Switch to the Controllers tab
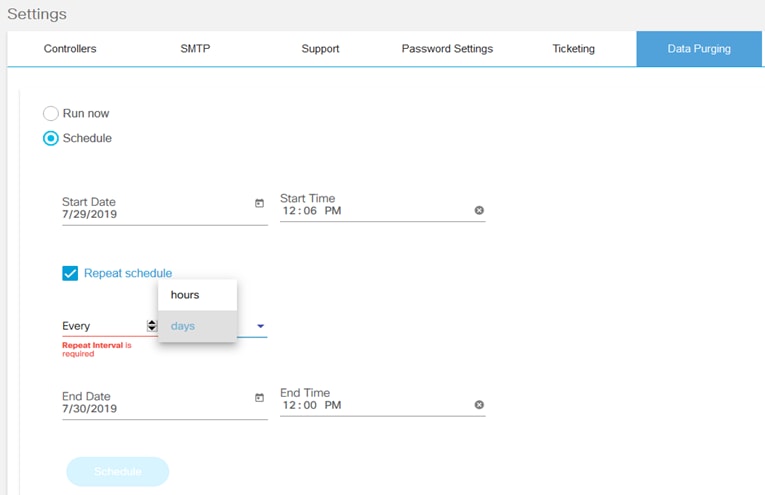This screenshot has height=495, width=765. tap(72, 48)
